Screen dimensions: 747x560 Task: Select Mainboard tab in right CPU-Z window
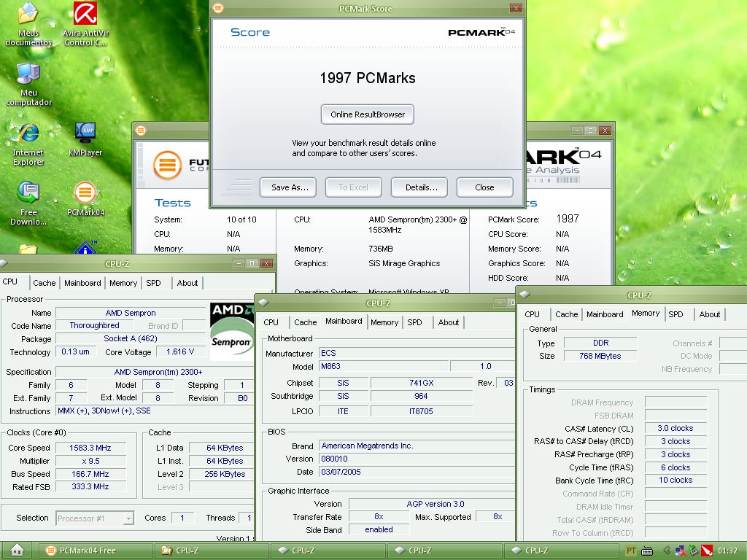[605, 314]
